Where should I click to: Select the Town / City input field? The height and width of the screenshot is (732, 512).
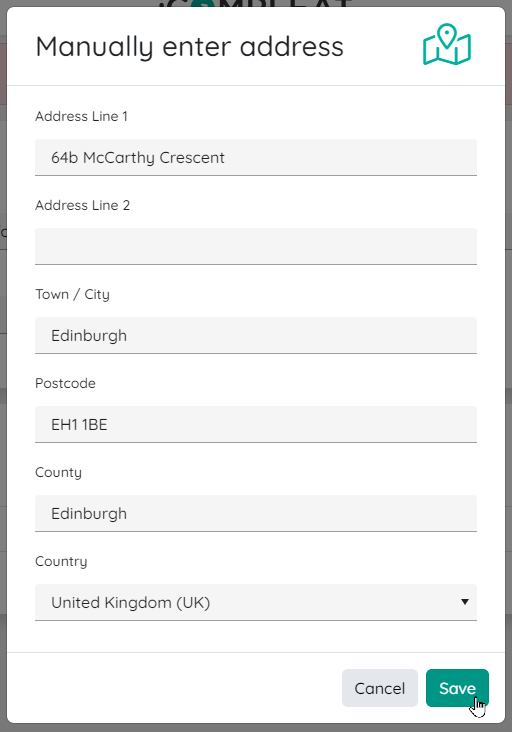point(256,335)
